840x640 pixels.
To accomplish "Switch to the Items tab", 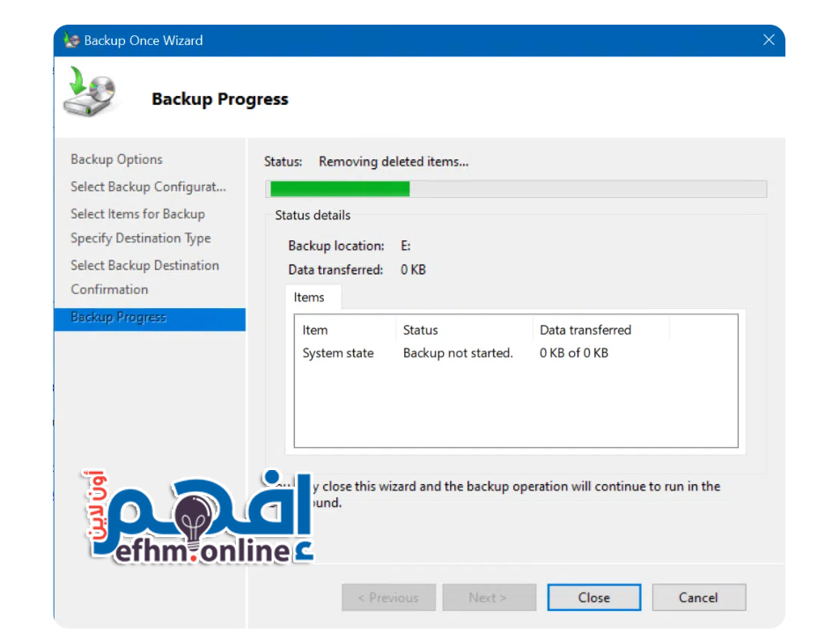I will [x=309, y=298].
